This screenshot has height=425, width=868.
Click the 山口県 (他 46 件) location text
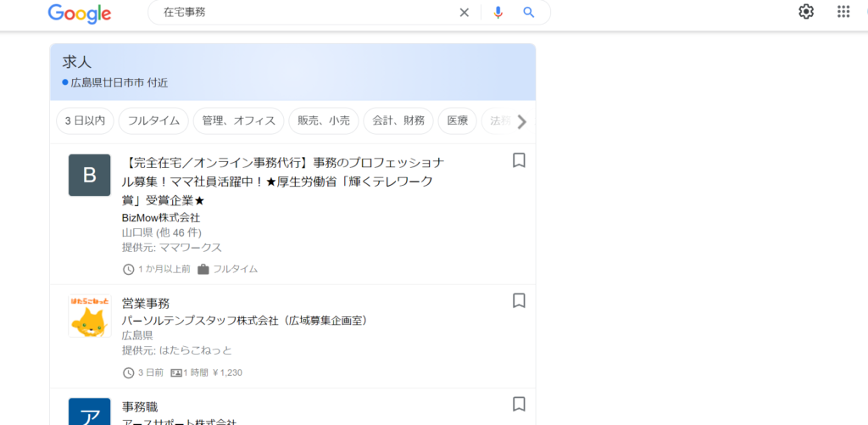click(x=162, y=232)
